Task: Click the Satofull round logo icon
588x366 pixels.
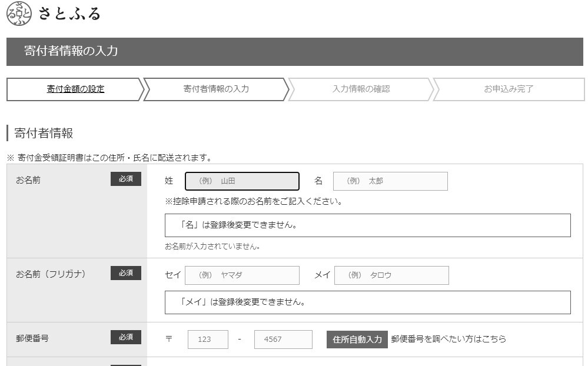Action: tap(19, 14)
